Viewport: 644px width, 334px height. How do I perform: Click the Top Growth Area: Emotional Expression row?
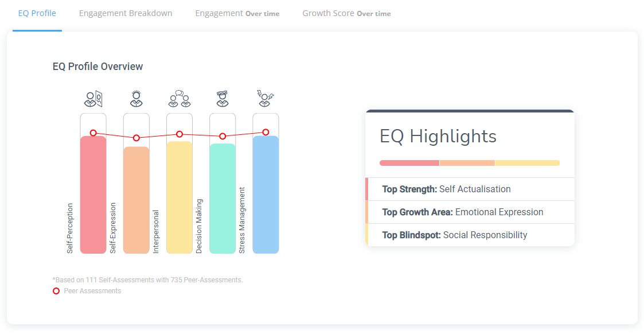tap(470, 212)
